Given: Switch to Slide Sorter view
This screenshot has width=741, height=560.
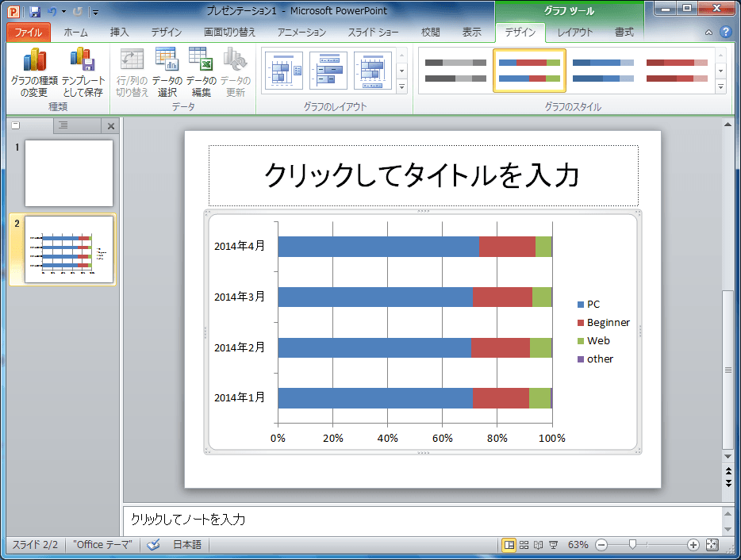Looking at the screenshot, I should click(524, 545).
